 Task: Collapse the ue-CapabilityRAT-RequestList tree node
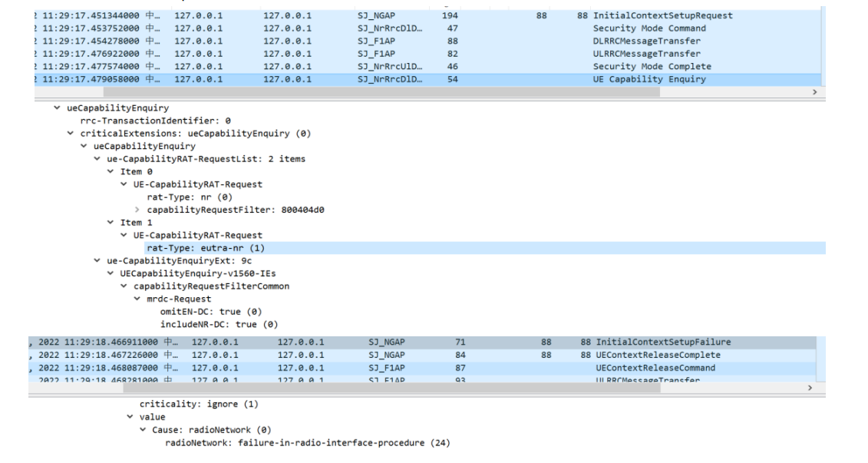click(x=97, y=159)
